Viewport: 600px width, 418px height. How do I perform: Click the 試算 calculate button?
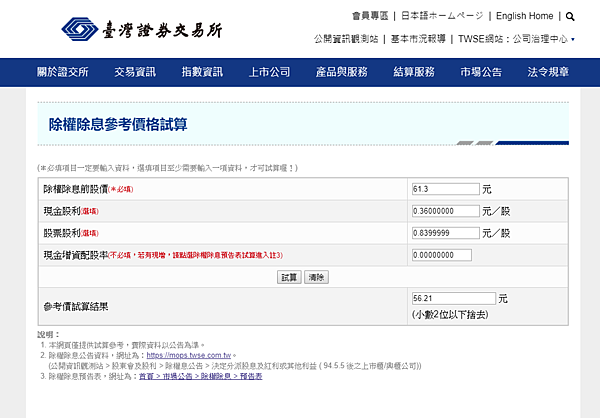289,277
